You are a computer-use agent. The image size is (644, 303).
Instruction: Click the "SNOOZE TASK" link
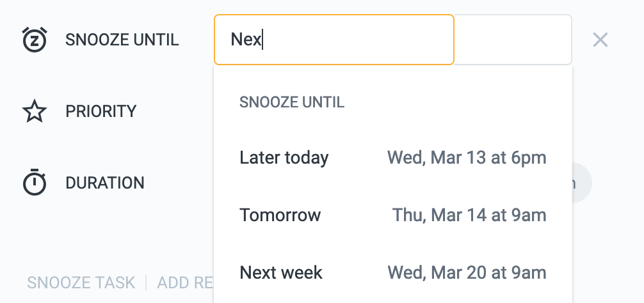pyautogui.click(x=81, y=283)
